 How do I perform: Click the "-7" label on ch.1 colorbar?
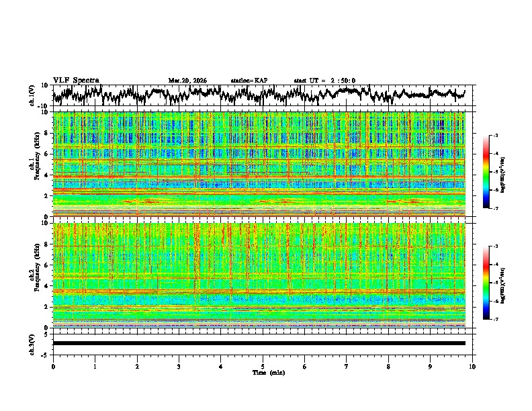pos(496,208)
